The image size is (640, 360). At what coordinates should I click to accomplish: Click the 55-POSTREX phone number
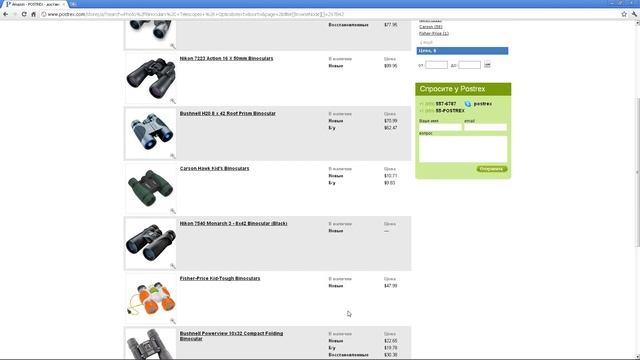tap(450, 111)
